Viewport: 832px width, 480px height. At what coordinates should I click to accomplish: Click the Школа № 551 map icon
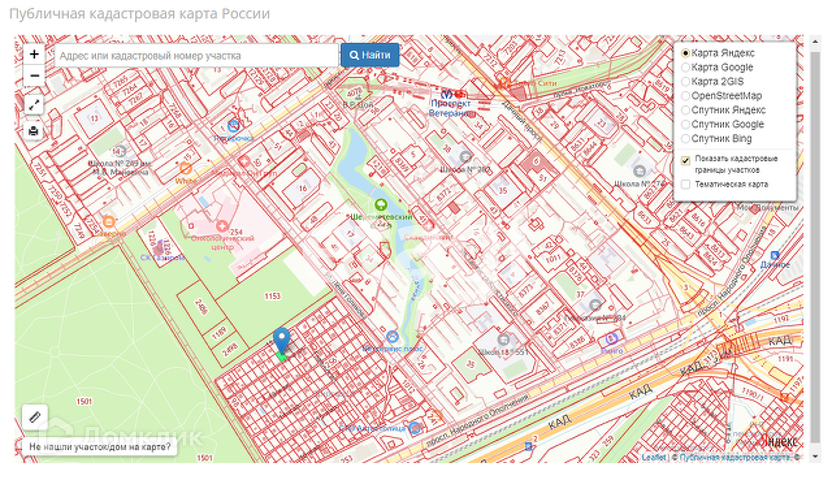click(x=503, y=339)
